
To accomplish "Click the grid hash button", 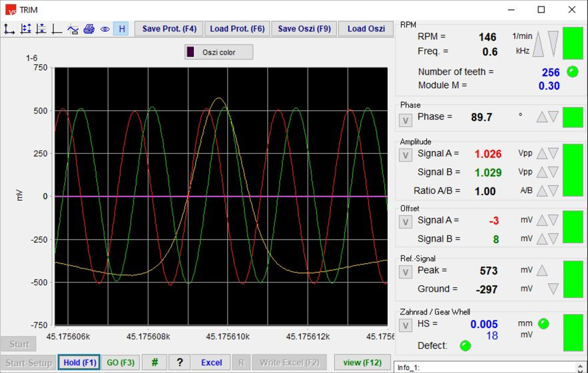I will coord(154,363).
